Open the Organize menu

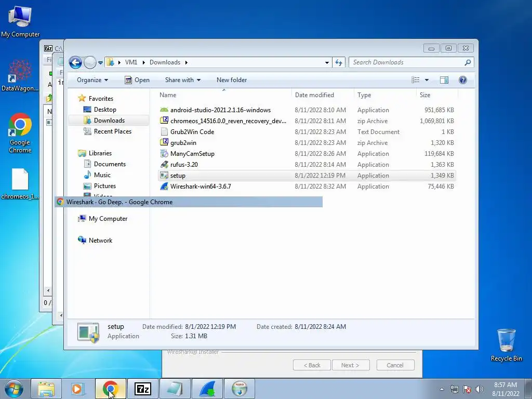(92, 80)
